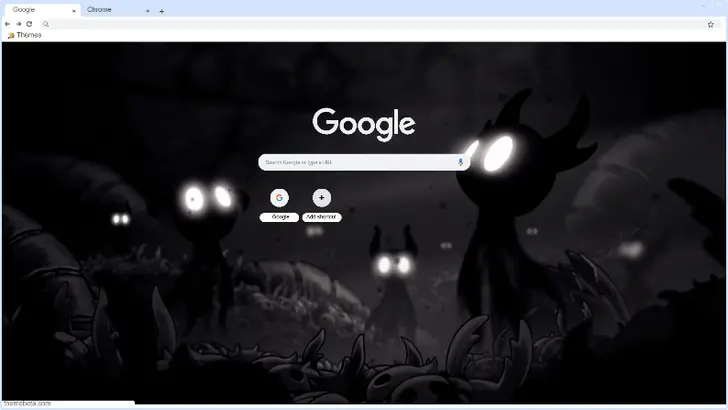Close the Chrome tab
728x410 pixels.
(x=148, y=11)
